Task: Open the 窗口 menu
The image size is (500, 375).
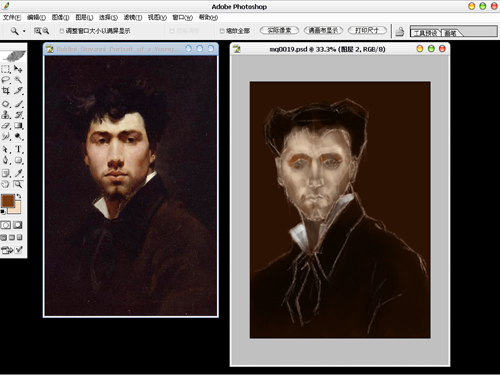Action: (182, 17)
